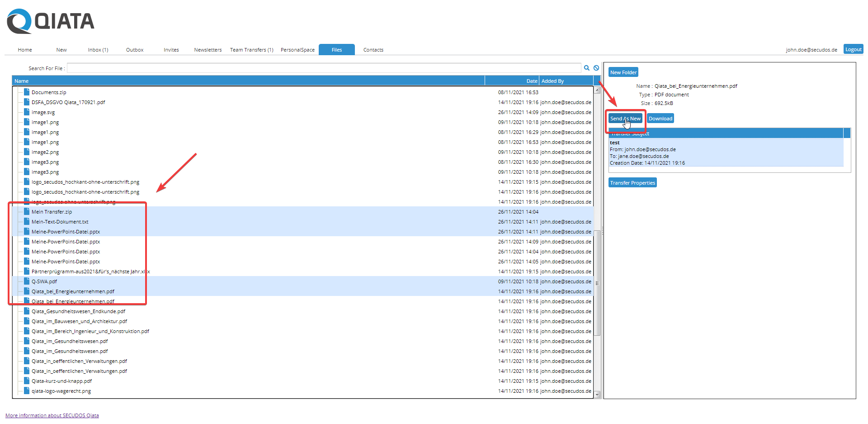Click the file icon for Documents.zip
The width and height of the screenshot is (868, 424).
(27, 92)
